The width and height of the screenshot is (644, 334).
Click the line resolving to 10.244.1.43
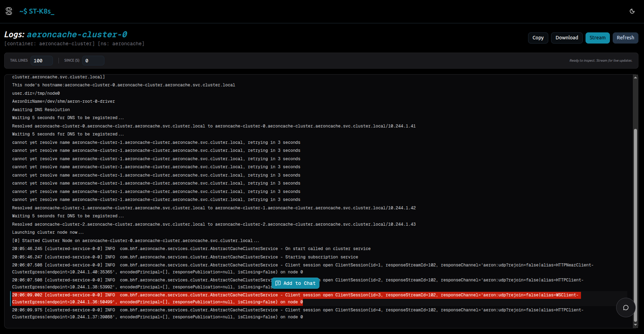(214, 224)
